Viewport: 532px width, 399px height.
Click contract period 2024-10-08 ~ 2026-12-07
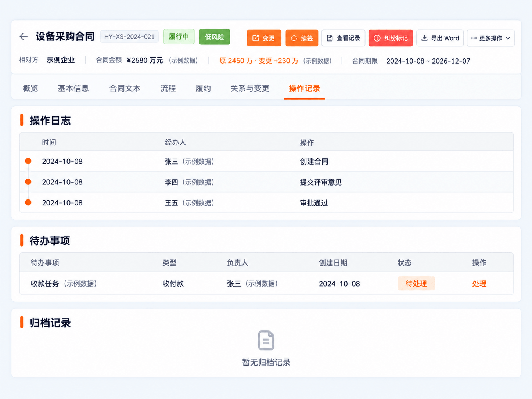coord(428,61)
